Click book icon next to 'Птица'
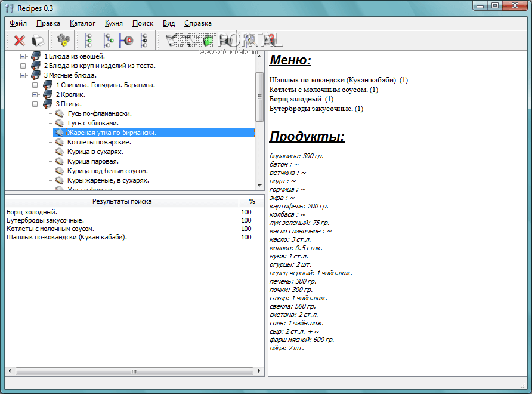The width and height of the screenshot is (532, 394). point(48,104)
